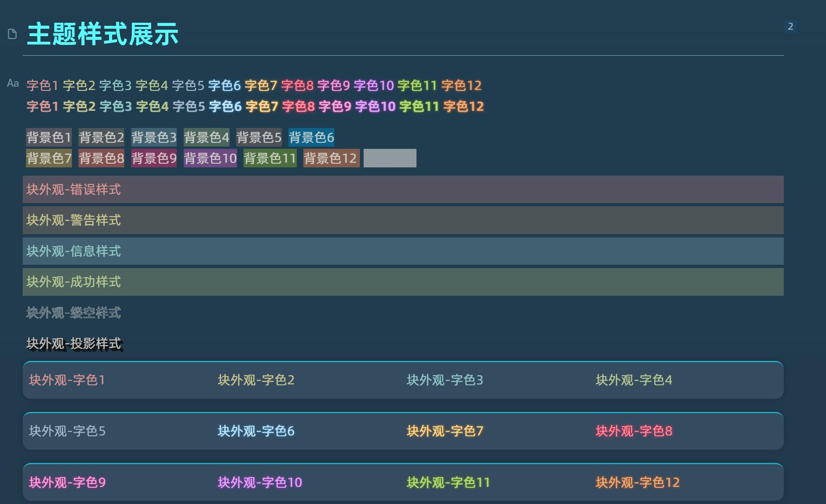Image resolution: width=826 pixels, height=504 pixels.
Task: Select the 块外观-缕空样式 outlined text
Action: [73, 313]
